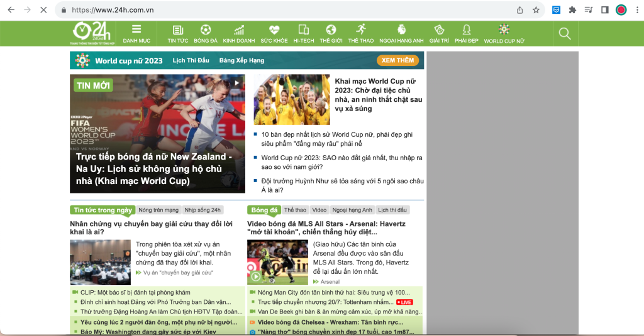The image size is (644, 336).
Task: Click the XEM THÊM button
Action: point(397,60)
